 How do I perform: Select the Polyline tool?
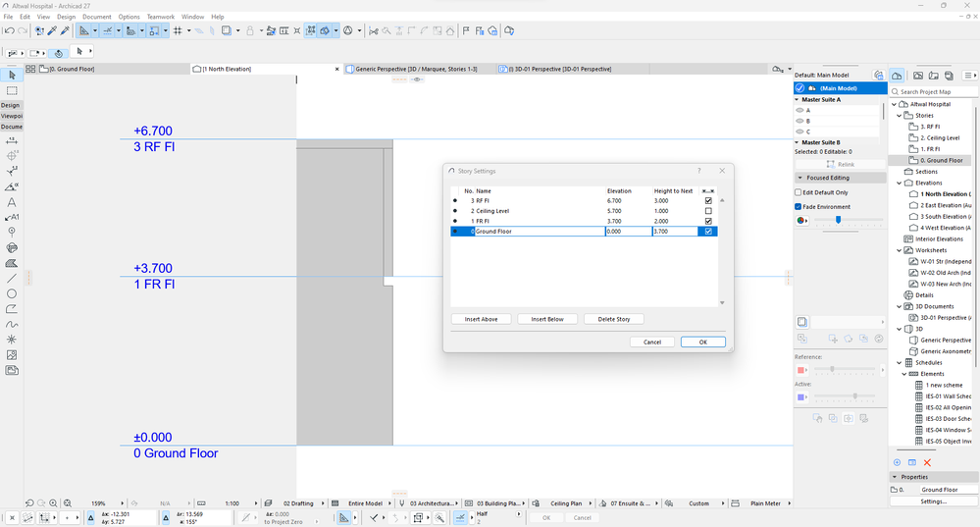click(x=12, y=308)
